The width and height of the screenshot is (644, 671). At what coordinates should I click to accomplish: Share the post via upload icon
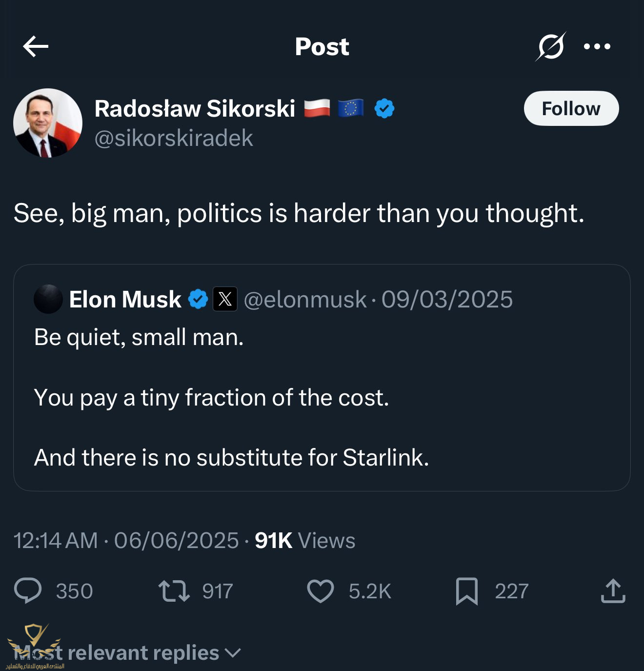click(x=613, y=591)
